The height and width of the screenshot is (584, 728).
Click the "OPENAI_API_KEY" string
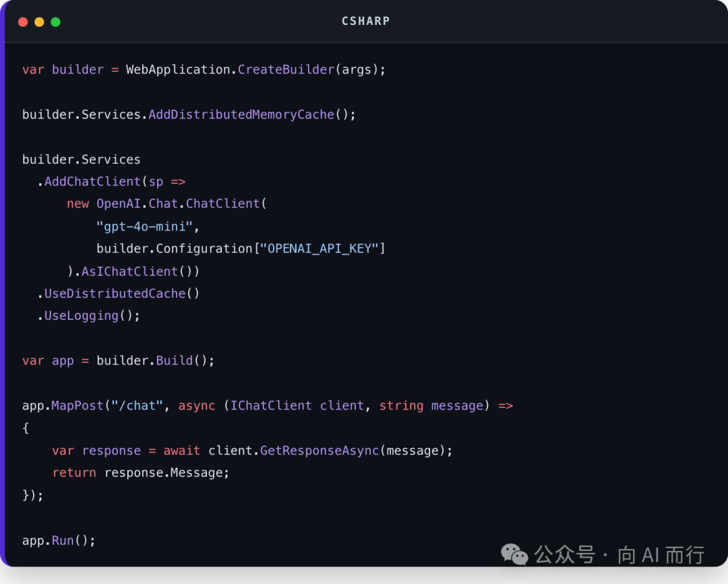pyautogui.click(x=319, y=249)
